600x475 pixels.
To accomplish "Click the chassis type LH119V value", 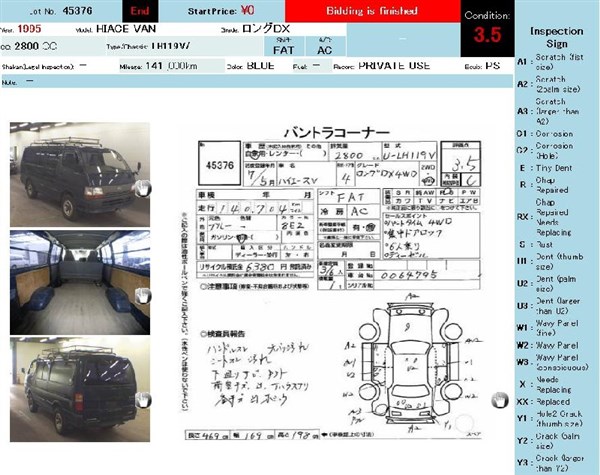I will coord(170,46).
